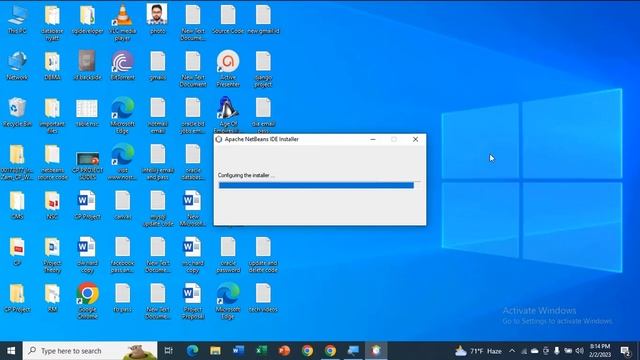Image resolution: width=640 pixels, height=360 pixels.
Task: Show hidden system tray icons
Action: (512, 351)
